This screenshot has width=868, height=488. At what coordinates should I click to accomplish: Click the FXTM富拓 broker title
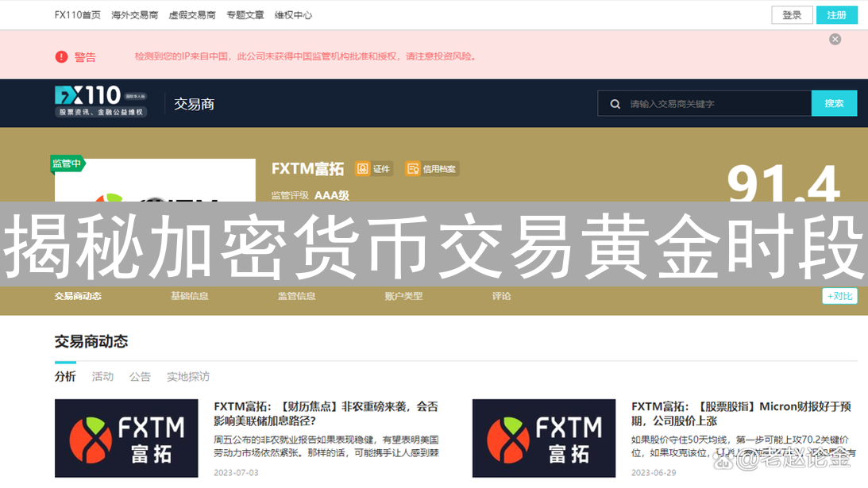tap(308, 169)
